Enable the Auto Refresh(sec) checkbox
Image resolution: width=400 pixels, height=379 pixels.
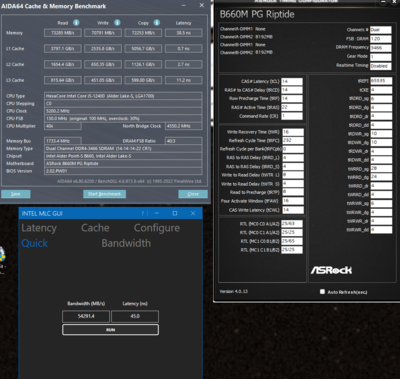(x=322, y=292)
